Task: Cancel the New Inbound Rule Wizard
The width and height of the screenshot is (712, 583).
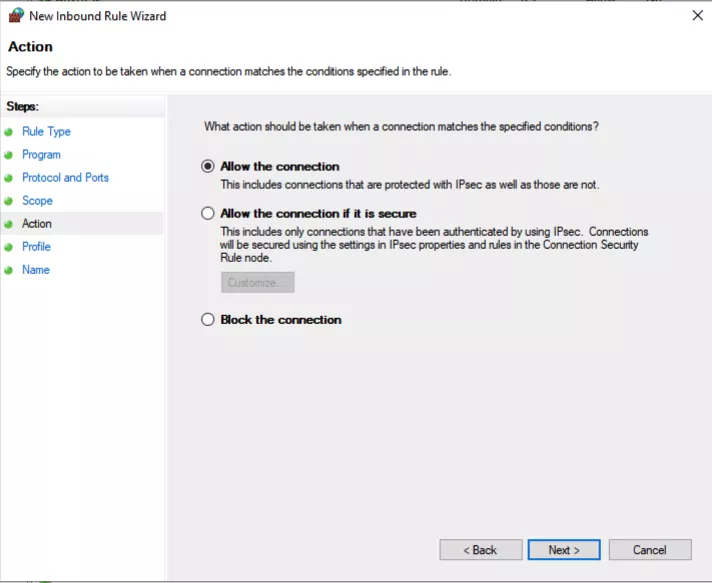Action: click(649, 550)
